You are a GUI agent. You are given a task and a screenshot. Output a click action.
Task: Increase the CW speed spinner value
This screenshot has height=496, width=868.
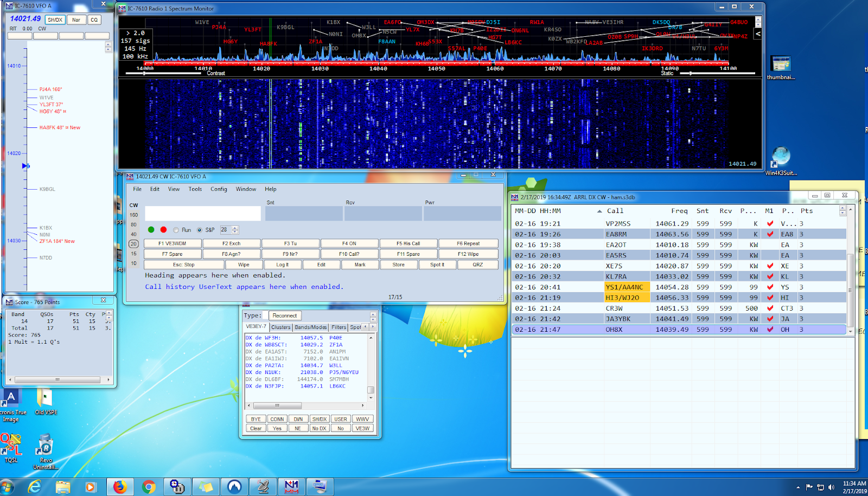[235, 228]
